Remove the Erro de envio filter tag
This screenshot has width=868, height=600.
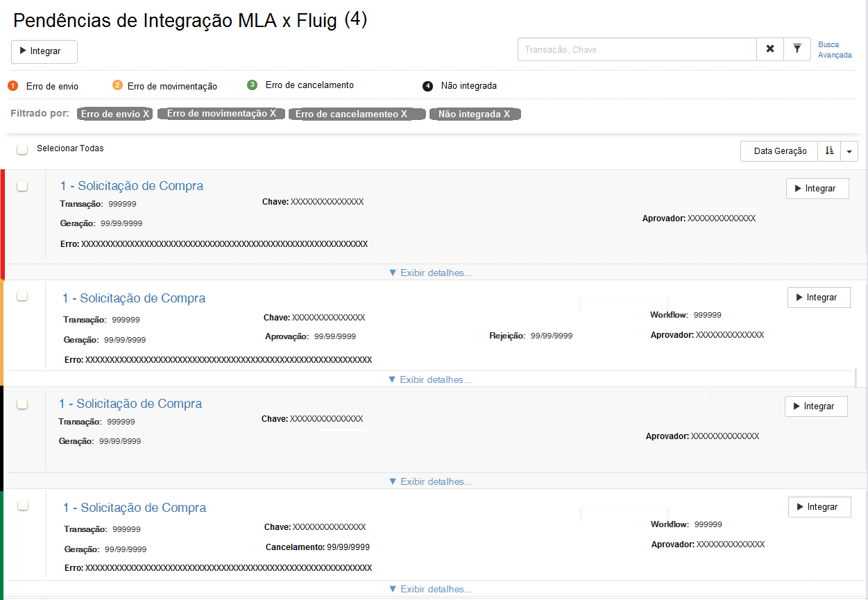point(146,114)
